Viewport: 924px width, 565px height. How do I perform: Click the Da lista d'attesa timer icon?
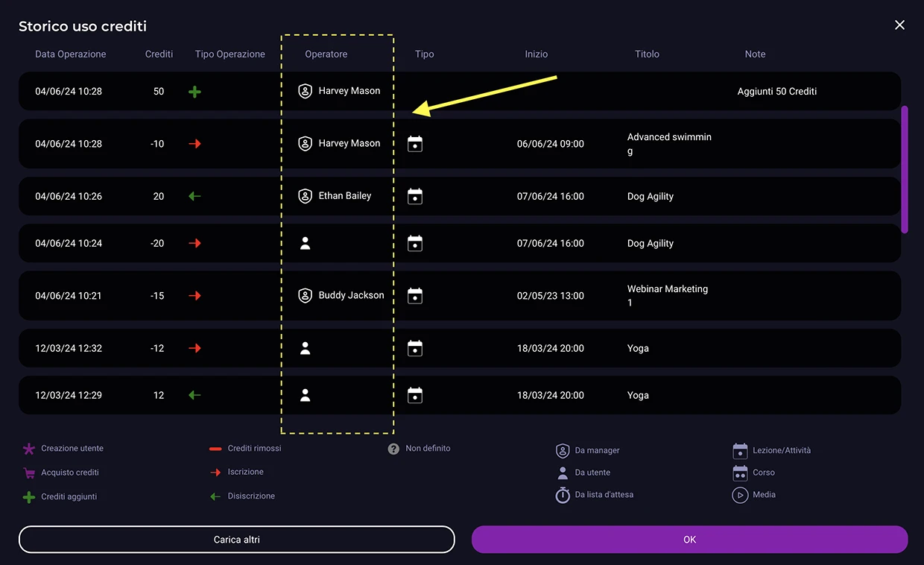pyautogui.click(x=563, y=495)
